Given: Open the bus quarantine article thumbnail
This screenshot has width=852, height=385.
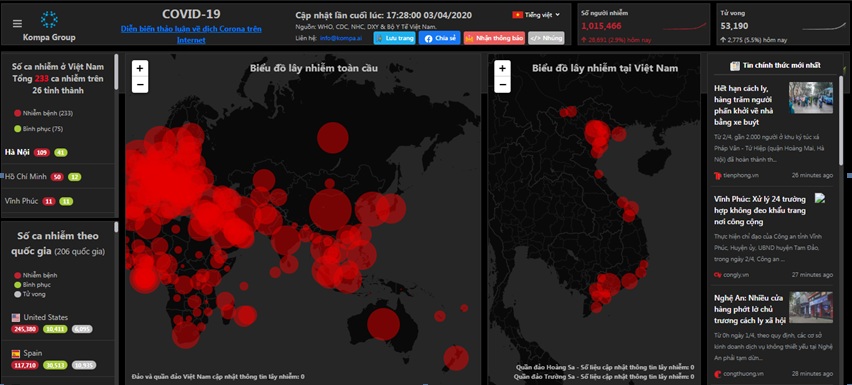Looking at the screenshot, I should pyautogui.click(x=811, y=98).
